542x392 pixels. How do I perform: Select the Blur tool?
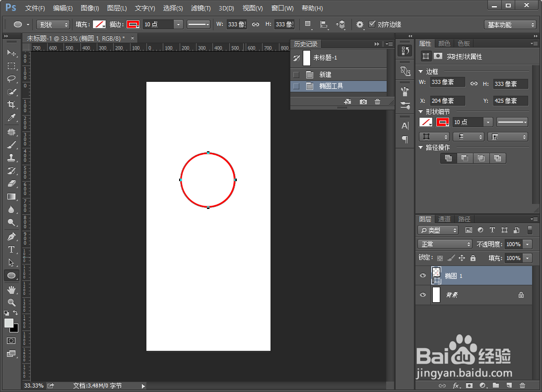tap(11, 210)
